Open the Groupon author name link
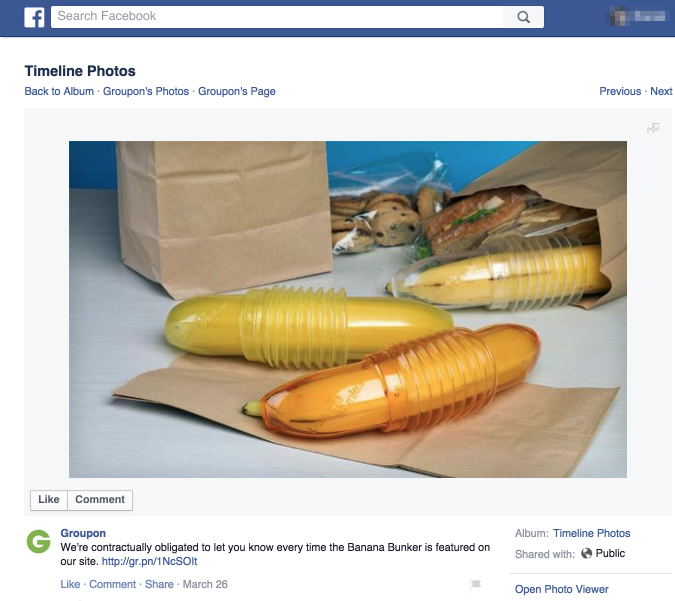 83,533
